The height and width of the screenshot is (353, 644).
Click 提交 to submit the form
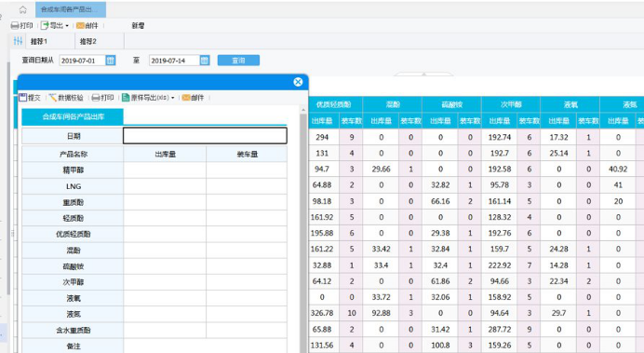pyautogui.click(x=30, y=98)
